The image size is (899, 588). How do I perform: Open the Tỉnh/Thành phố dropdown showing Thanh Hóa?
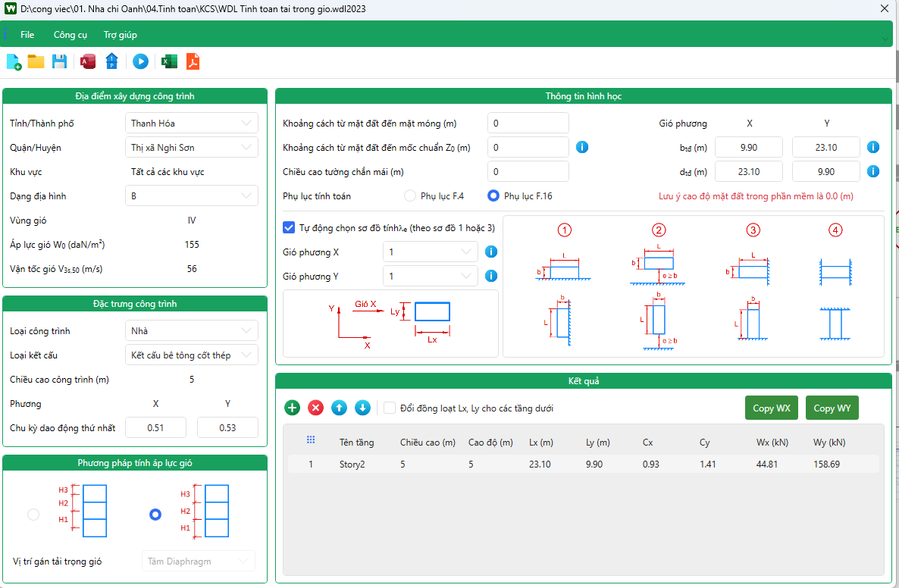(x=191, y=123)
